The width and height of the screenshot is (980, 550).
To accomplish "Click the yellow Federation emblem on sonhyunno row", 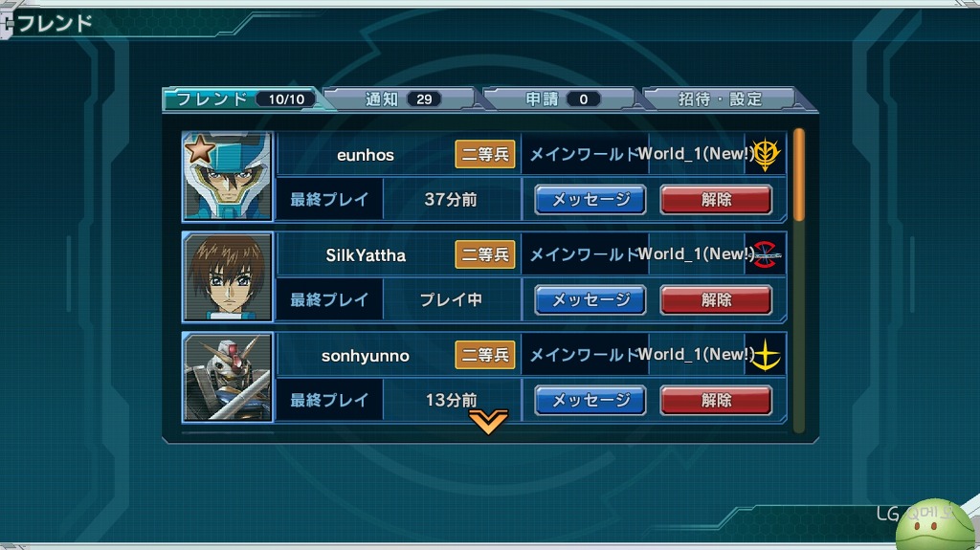I will coord(767,355).
